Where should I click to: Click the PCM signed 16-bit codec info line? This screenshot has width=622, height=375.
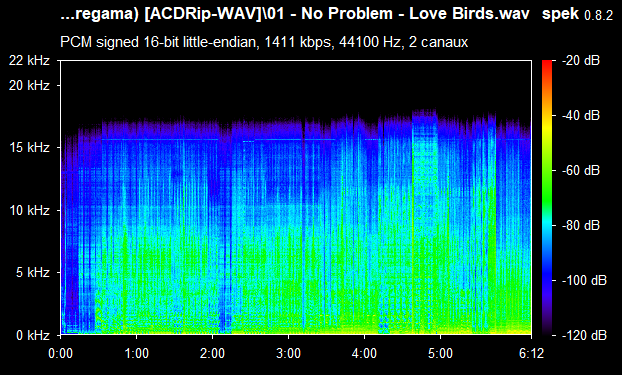[x=264, y=42]
